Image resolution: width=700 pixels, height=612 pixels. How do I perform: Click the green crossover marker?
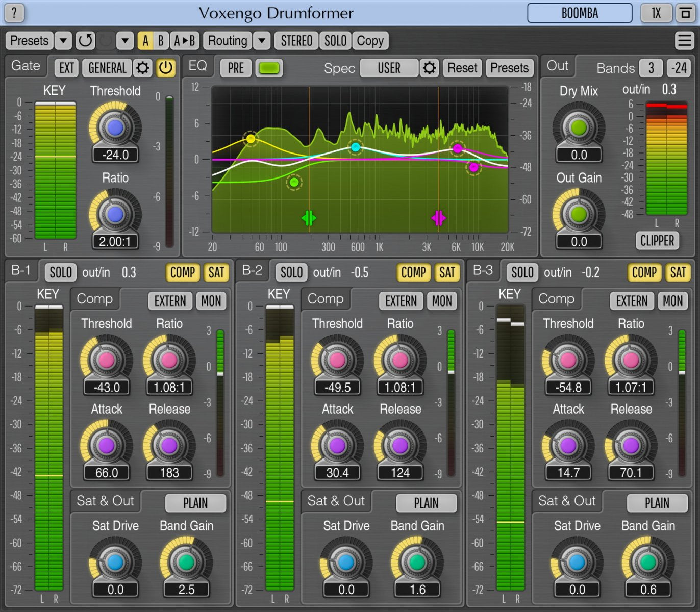point(309,218)
